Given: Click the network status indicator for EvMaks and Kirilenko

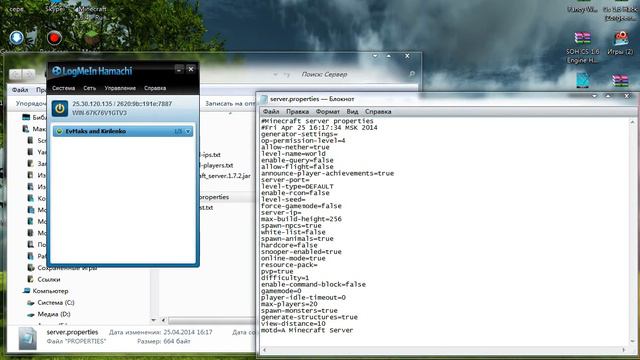Looking at the screenshot, I should click(59, 131).
